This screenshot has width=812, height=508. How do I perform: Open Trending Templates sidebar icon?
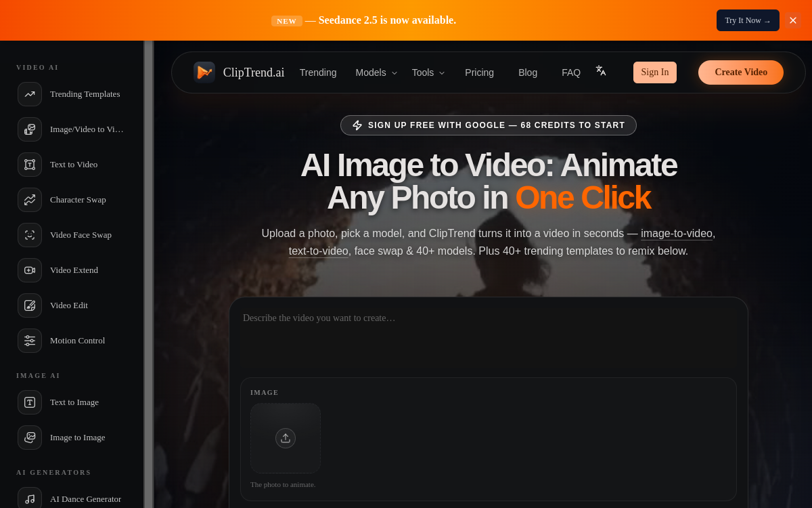point(30,94)
